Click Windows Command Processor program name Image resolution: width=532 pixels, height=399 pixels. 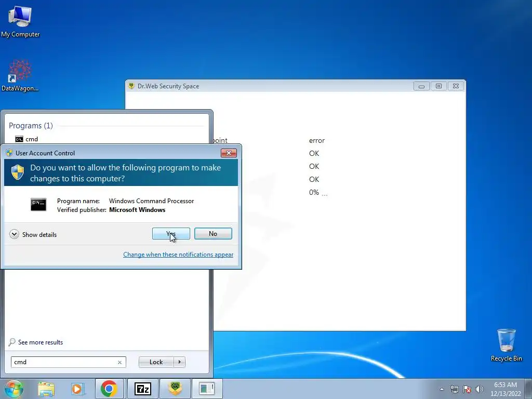(x=151, y=201)
